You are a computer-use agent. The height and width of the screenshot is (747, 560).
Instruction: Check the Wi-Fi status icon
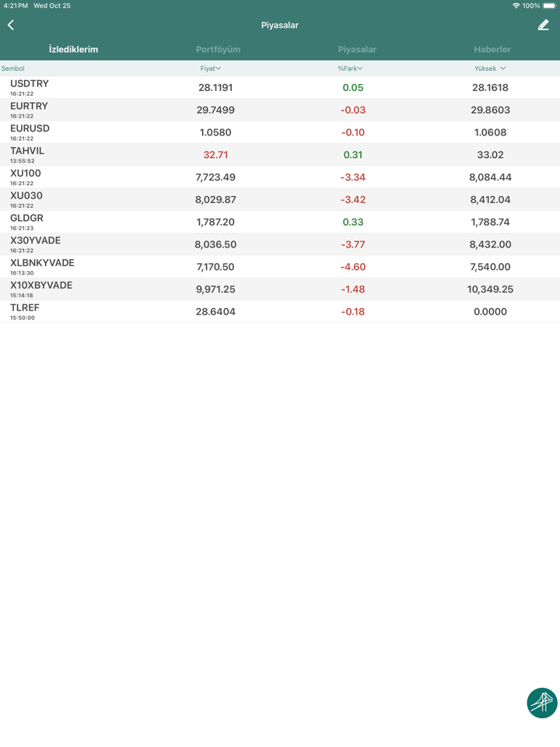pyautogui.click(x=516, y=5)
